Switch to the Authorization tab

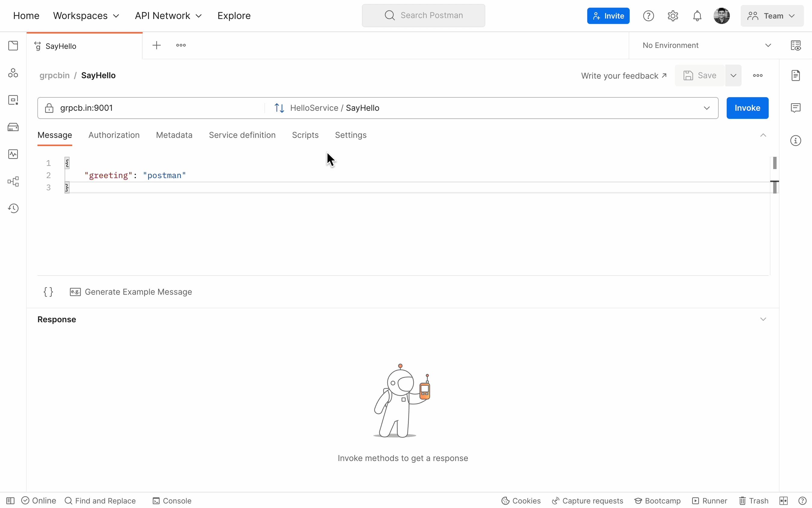(114, 135)
